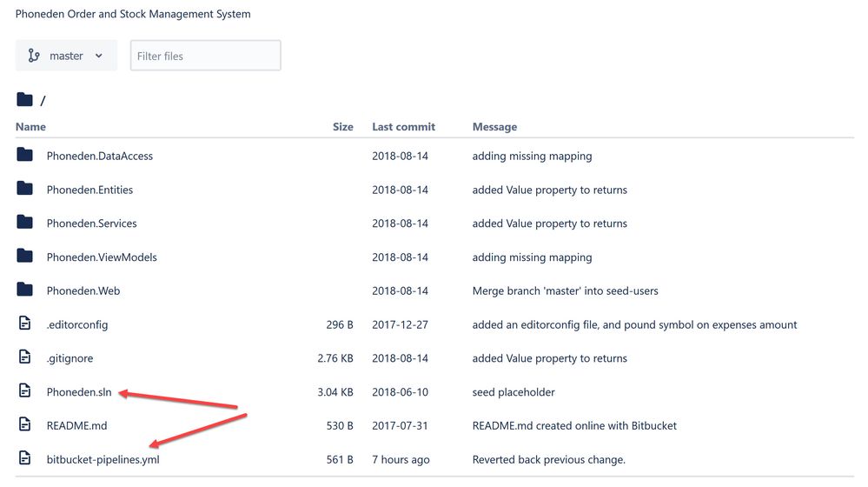Click the bitbucket-pipelines.yml file icon
Viewport: 868px width, 487px height.
25,458
